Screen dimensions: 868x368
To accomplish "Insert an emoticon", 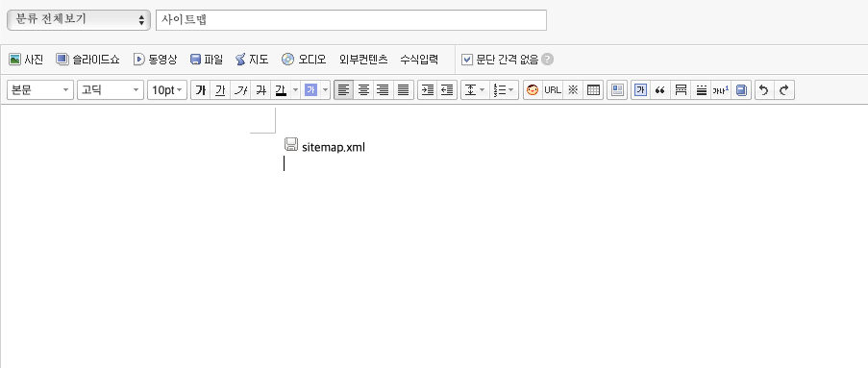I will coord(533,89).
